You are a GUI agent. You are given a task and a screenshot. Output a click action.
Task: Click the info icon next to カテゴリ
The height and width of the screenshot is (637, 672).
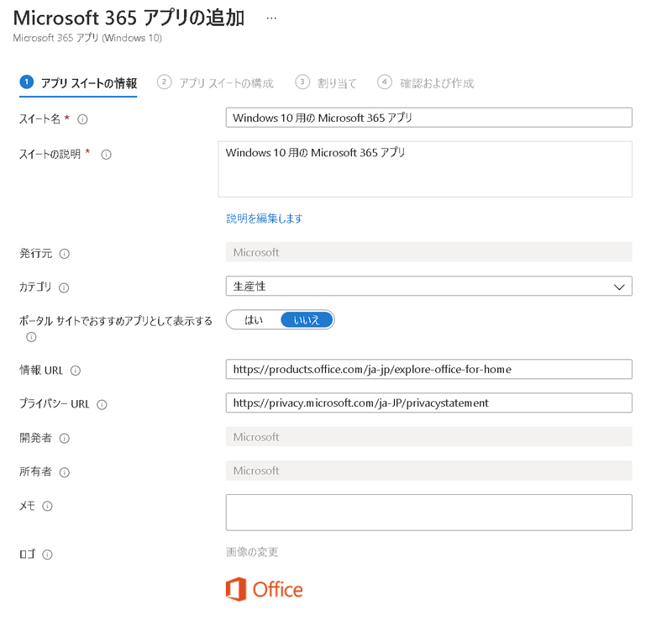(x=64, y=287)
